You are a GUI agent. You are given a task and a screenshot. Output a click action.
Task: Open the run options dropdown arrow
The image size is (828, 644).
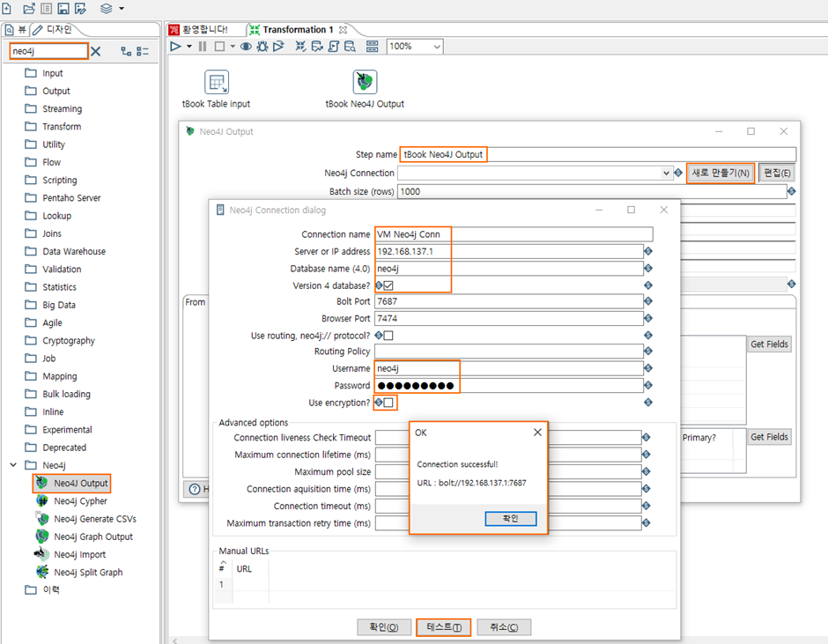point(189,47)
